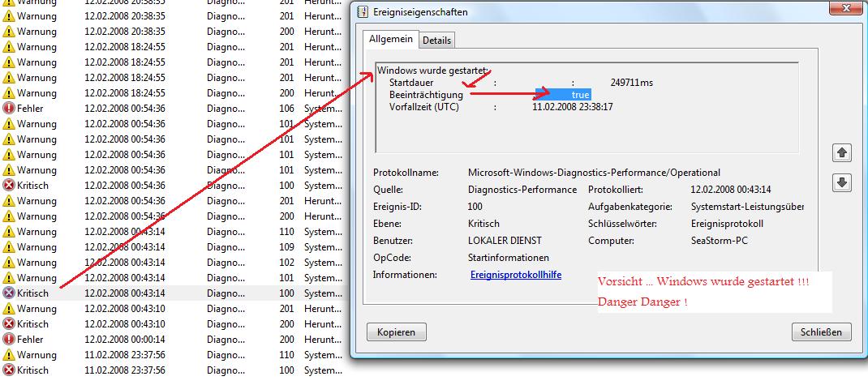Click the warning icon of the 11.02.2008 Warnung event 110
This screenshot has width=868, height=385.
8,354
